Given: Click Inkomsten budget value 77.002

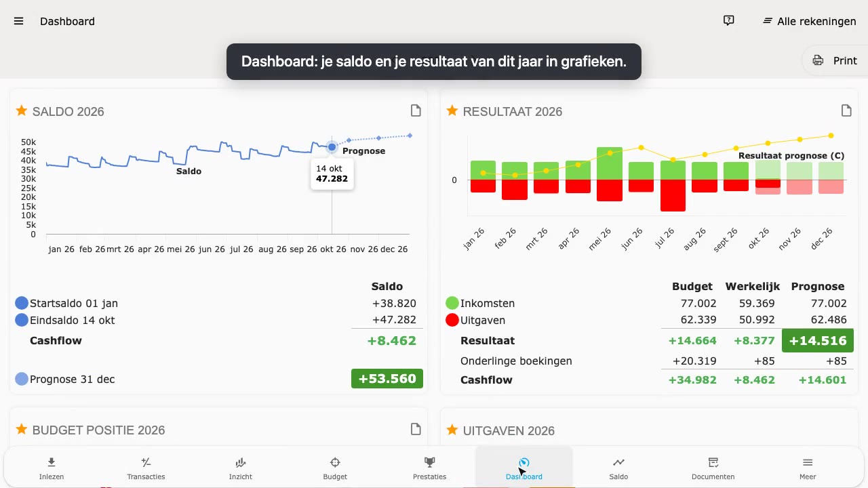Looking at the screenshot, I should (698, 303).
